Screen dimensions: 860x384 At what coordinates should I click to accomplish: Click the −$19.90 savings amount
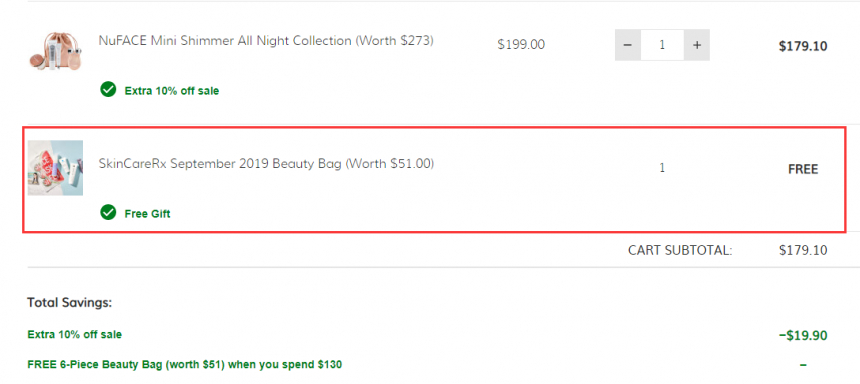803,335
